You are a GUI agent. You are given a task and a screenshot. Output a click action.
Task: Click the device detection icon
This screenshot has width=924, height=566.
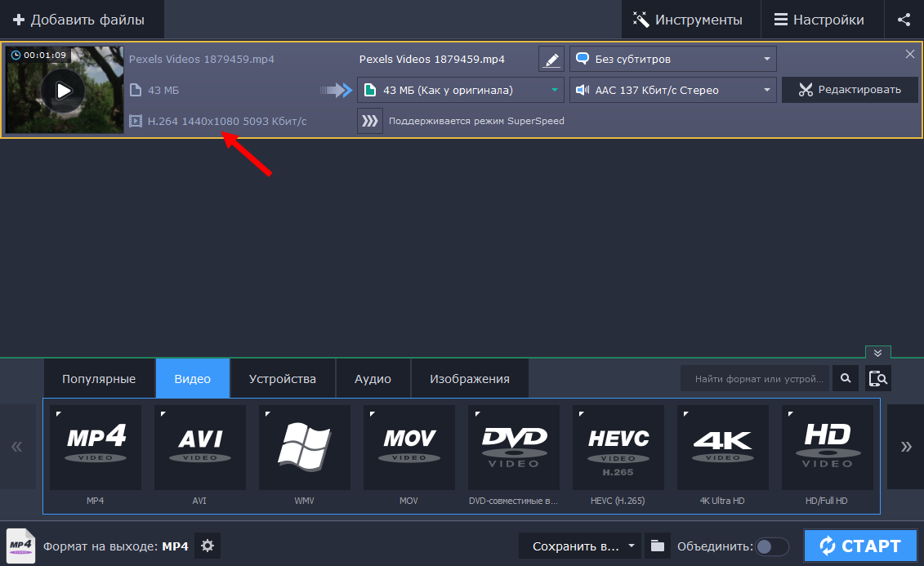[878, 379]
